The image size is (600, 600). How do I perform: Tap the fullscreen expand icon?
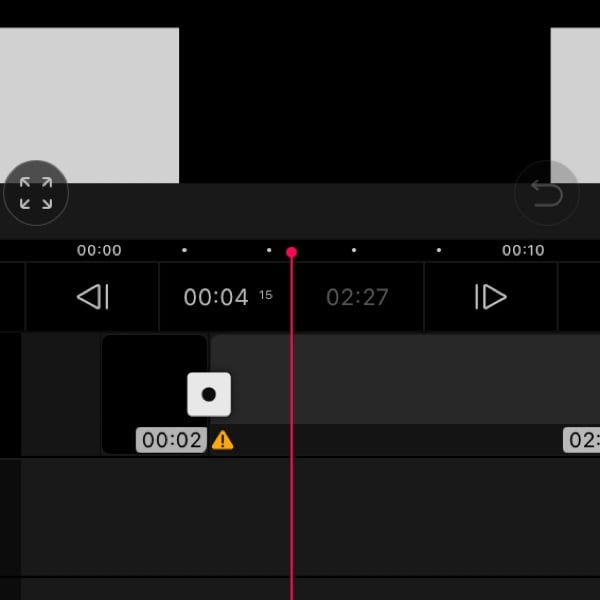(x=36, y=193)
